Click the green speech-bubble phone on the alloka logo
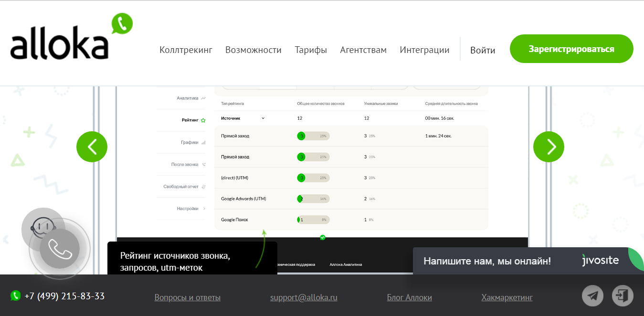 [x=122, y=22]
